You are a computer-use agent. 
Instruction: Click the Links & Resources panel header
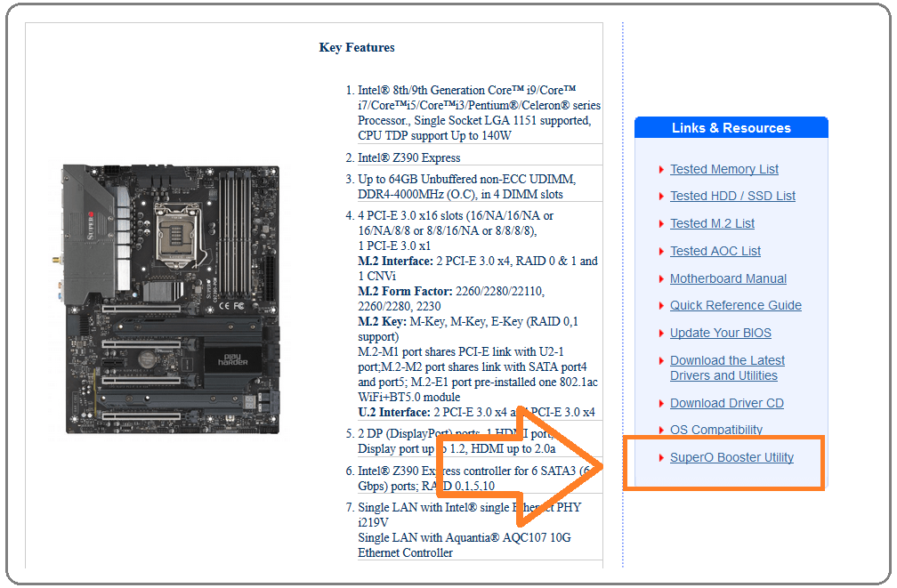[x=731, y=127]
